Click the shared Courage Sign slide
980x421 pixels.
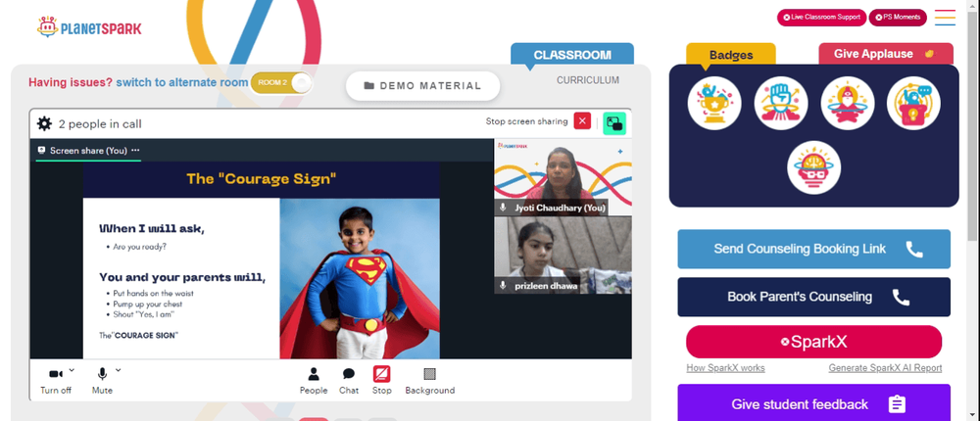pyautogui.click(x=262, y=259)
